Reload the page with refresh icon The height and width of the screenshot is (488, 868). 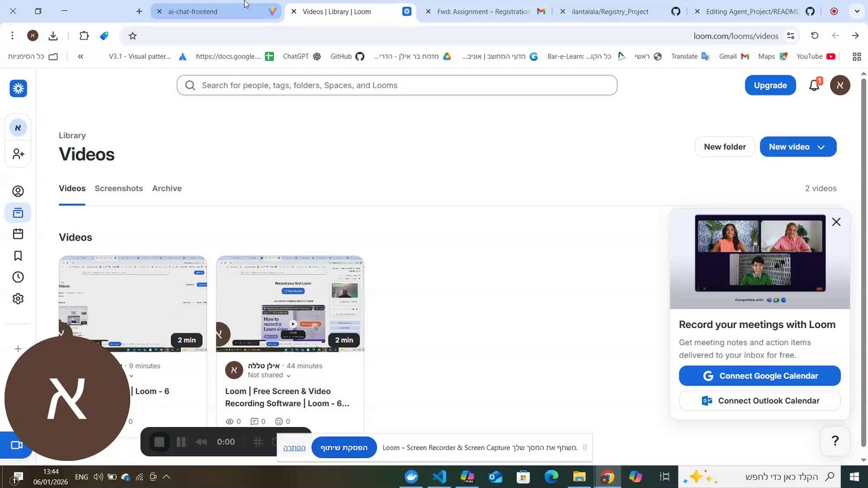(815, 36)
